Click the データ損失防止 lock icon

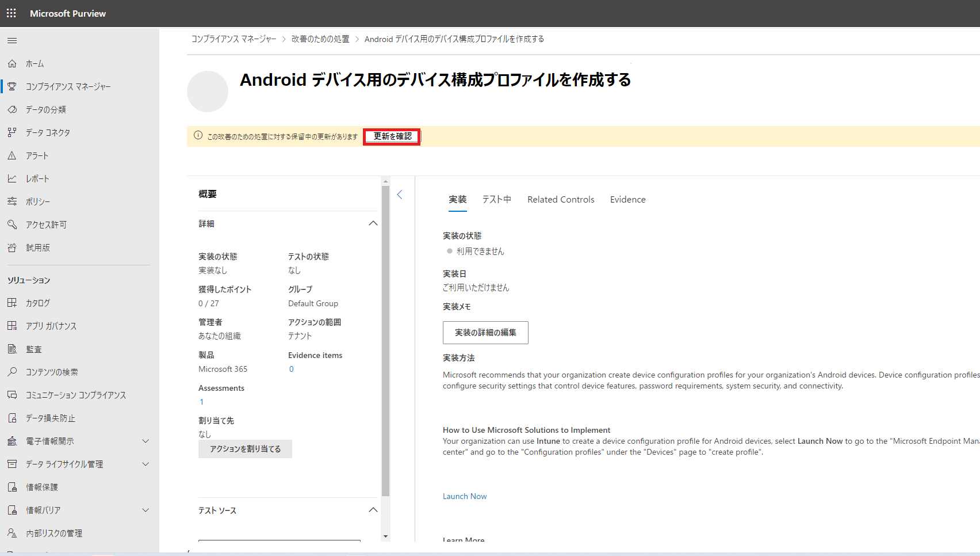pyautogui.click(x=12, y=418)
